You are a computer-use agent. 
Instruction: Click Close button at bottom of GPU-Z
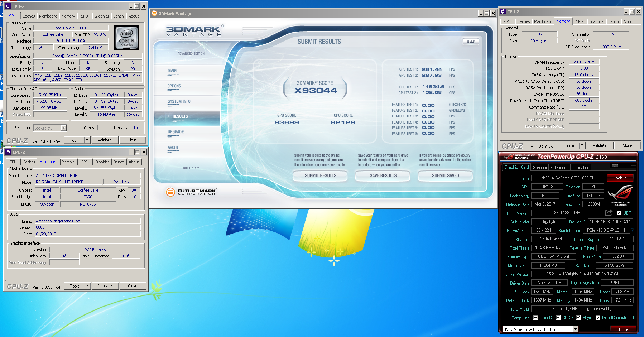[x=623, y=329]
